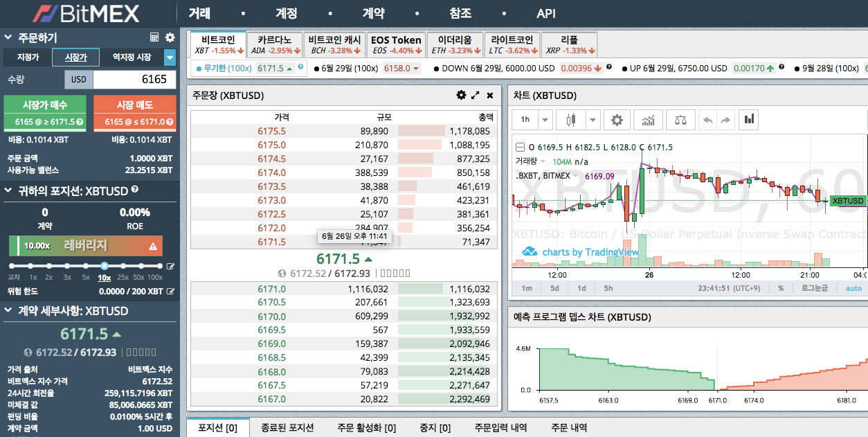868x437 pixels.
Task: Click 시장가 매수 market buy button
Action: [x=45, y=113]
